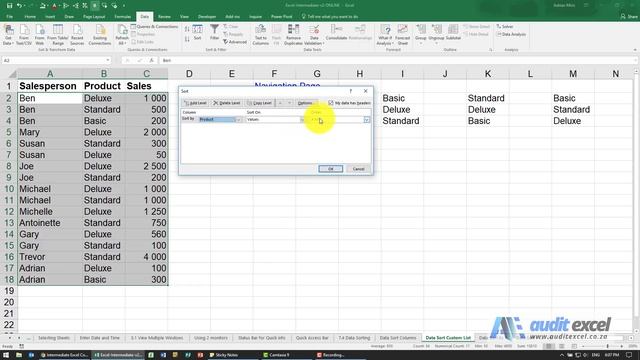Click the Sort Z to A icon

187,39
